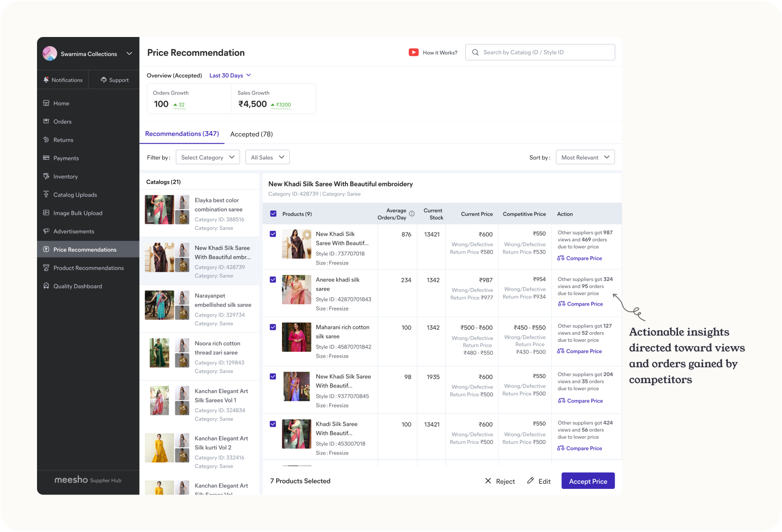Screen dimensions: 782x532
Task: Open the Select Category dropdown
Action: coord(208,157)
